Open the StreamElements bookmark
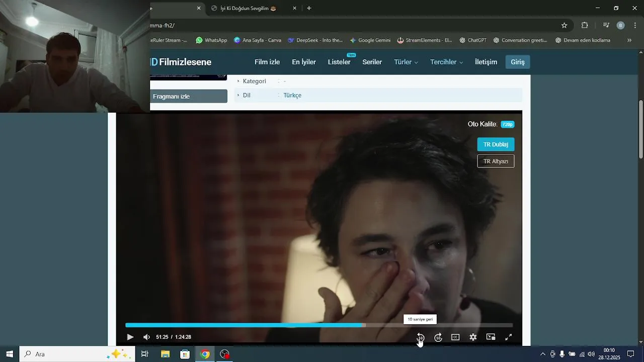This screenshot has width=644, height=362. pos(425,40)
